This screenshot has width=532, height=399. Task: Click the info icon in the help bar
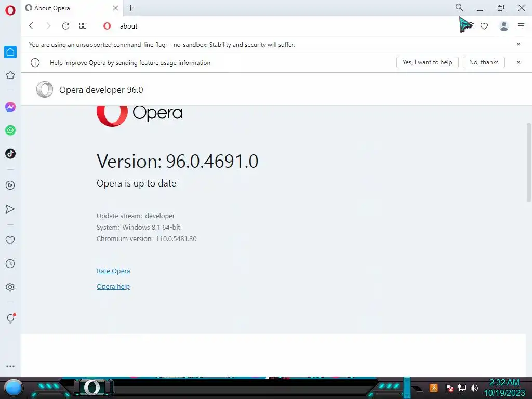[x=35, y=63]
